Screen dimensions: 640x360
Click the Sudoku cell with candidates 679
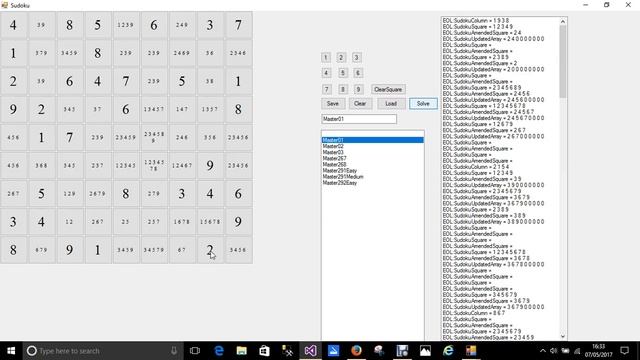(x=41, y=250)
